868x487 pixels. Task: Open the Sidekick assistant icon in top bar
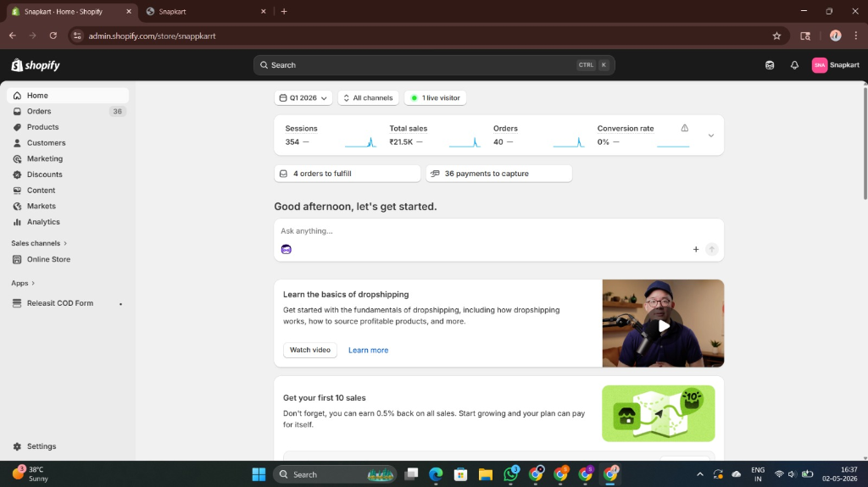pos(770,64)
